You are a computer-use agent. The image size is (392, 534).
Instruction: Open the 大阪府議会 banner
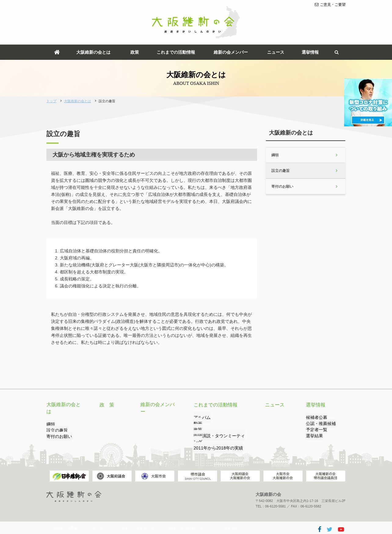pos(112,476)
